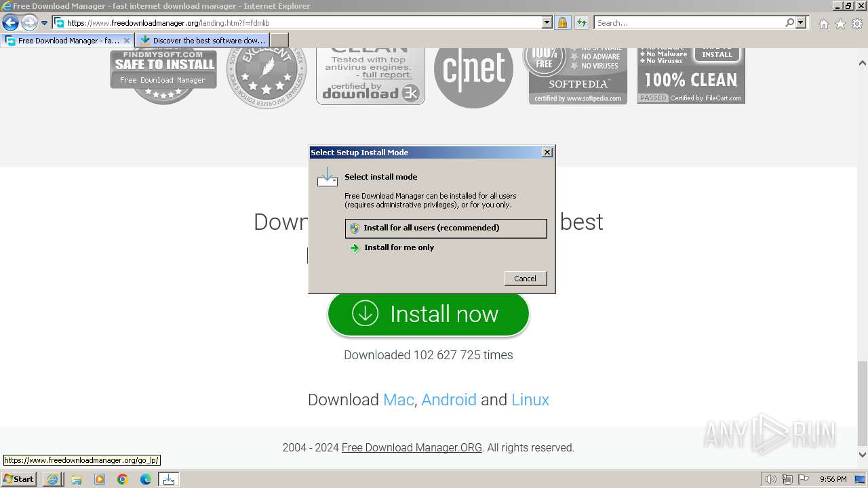Image resolution: width=868 pixels, height=488 pixels.
Task: Click the FileCart 100% Clean badge
Action: pos(691,76)
